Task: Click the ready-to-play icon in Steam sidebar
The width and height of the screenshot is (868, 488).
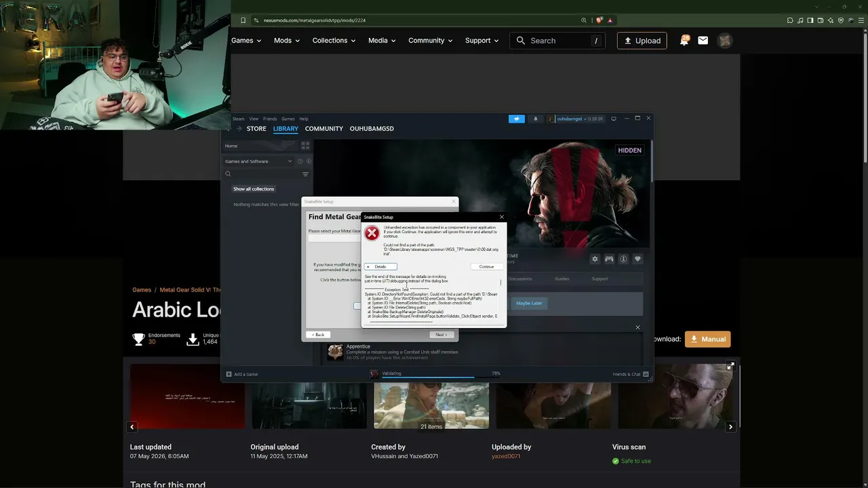Action: pyautogui.click(x=309, y=161)
